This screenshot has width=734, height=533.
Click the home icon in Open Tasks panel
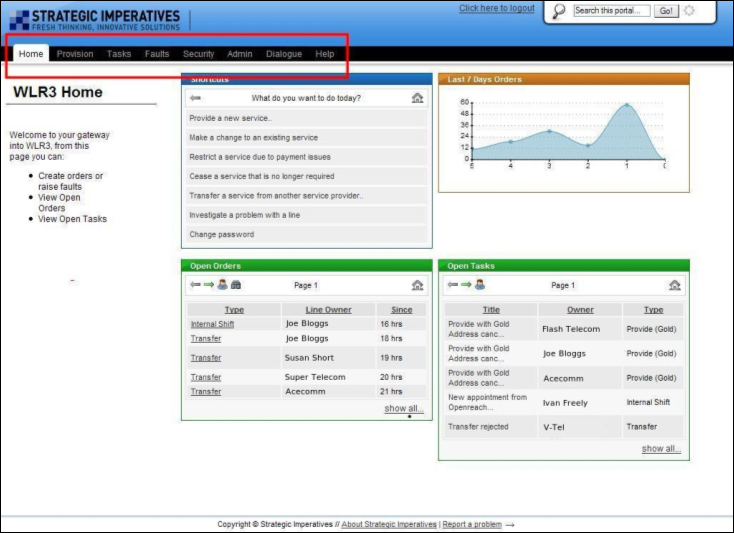click(x=675, y=285)
